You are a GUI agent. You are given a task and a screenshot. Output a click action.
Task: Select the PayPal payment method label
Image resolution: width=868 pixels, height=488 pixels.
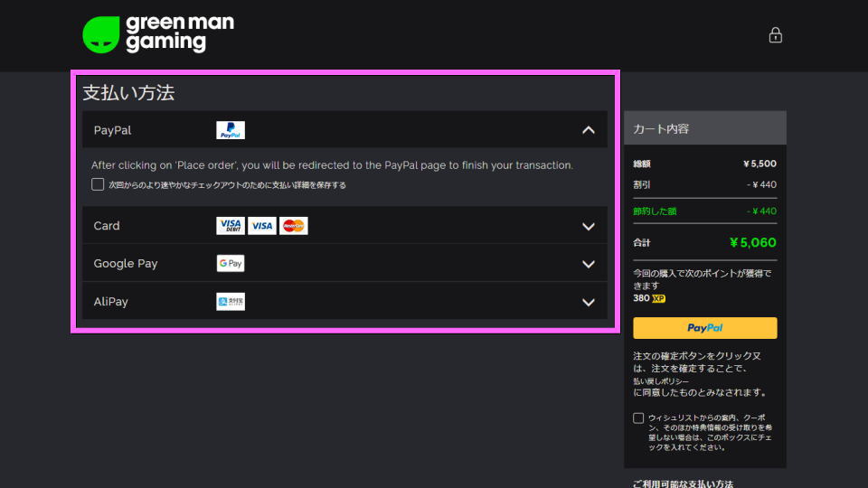click(112, 130)
